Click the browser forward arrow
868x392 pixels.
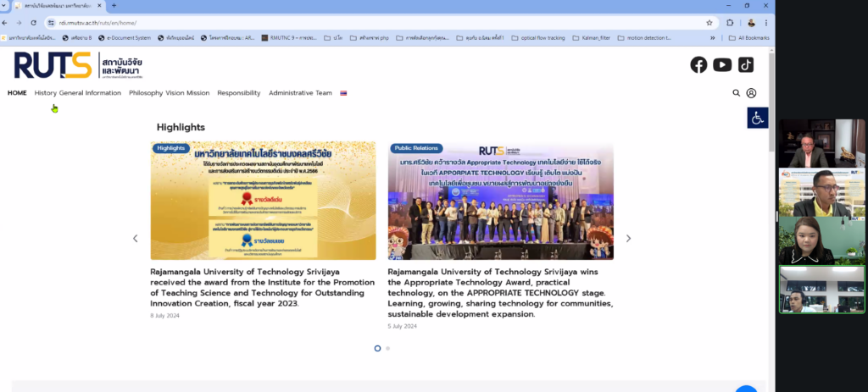point(19,23)
